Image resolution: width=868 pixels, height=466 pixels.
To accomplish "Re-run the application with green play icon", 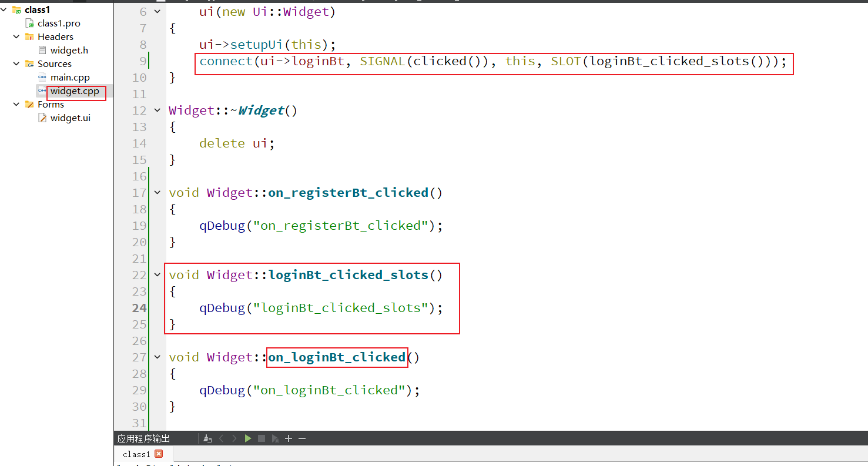I will pyautogui.click(x=248, y=438).
